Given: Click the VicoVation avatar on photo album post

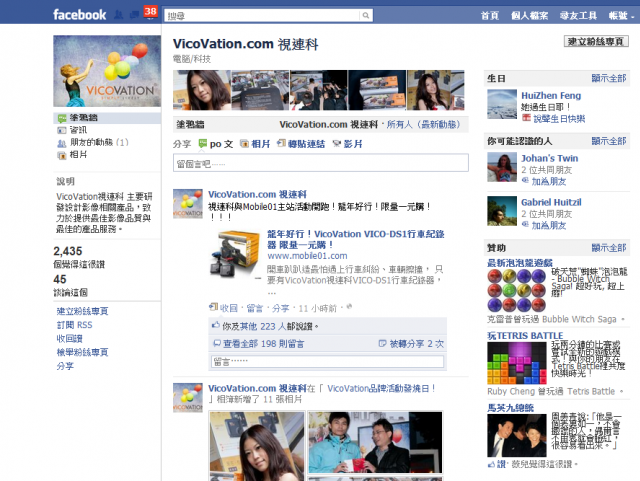Looking at the screenshot, I should [x=188, y=398].
